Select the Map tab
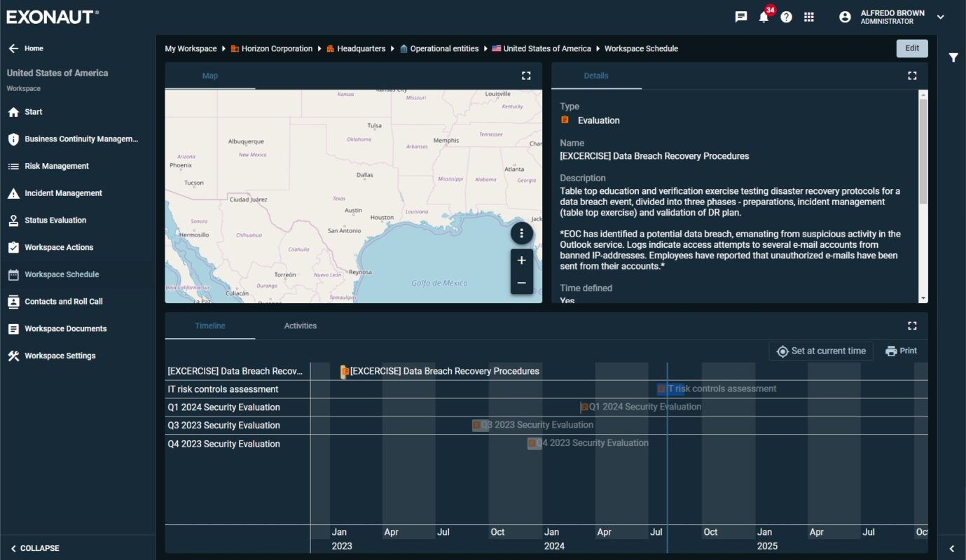 tap(210, 76)
